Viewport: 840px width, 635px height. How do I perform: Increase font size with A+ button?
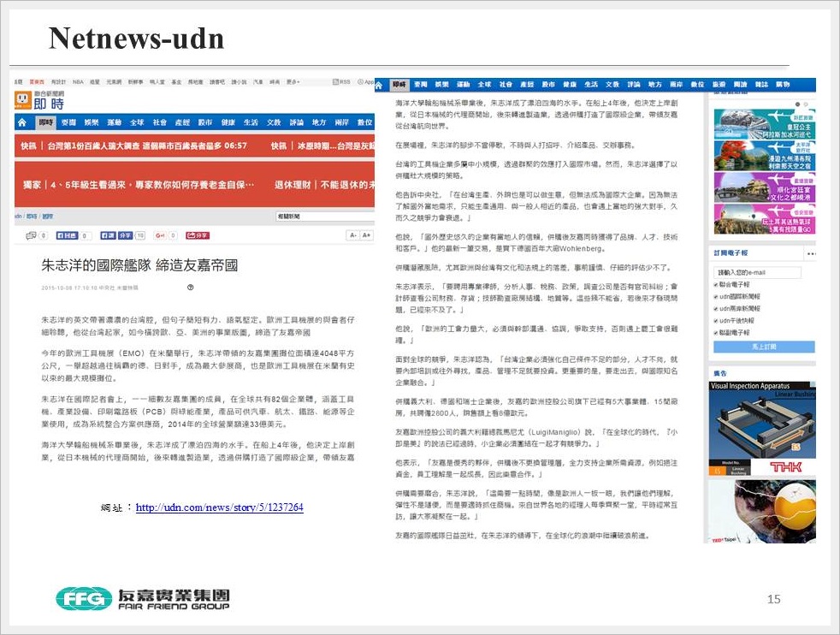tap(367, 234)
